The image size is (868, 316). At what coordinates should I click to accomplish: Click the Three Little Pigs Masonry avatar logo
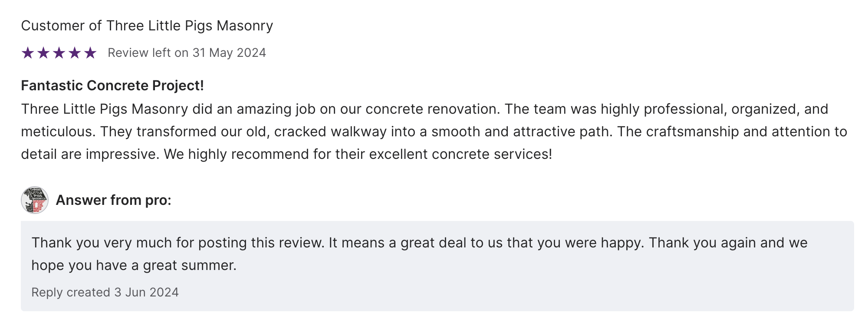click(x=35, y=200)
